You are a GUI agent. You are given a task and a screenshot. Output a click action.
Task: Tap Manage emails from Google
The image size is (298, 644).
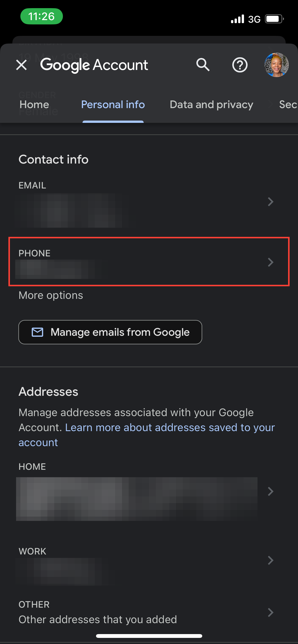coord(110,332)
